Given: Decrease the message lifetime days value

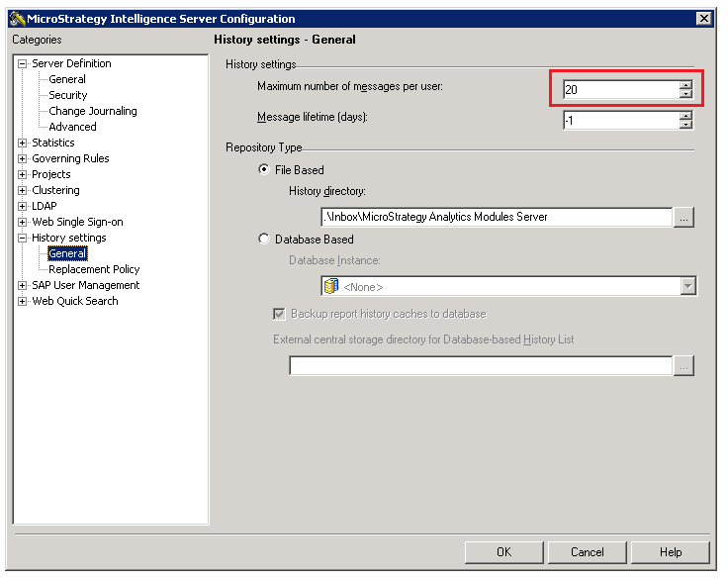Looking at the screenshot, I should 685,125.
